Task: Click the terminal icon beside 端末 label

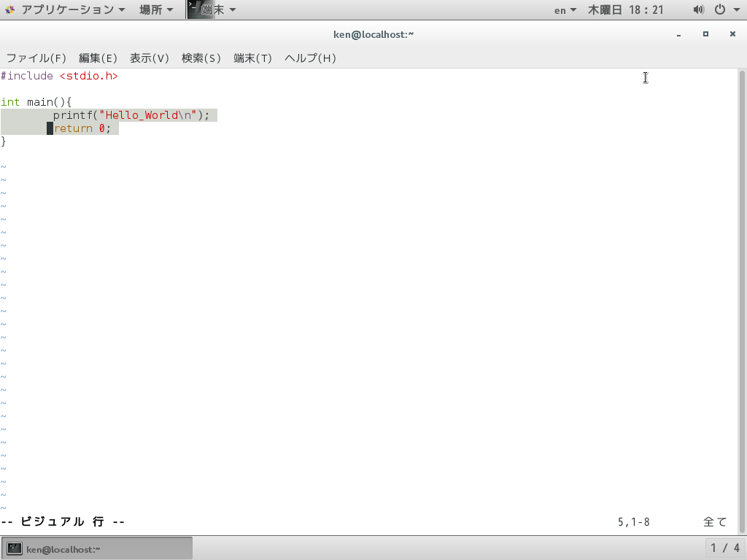Action: 193,9
